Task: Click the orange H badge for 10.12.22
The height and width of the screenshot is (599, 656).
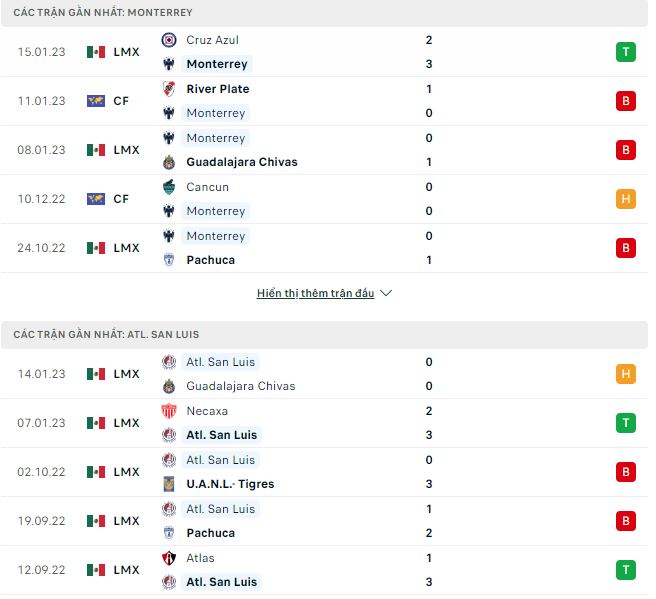Action: [x=625, y=199]
